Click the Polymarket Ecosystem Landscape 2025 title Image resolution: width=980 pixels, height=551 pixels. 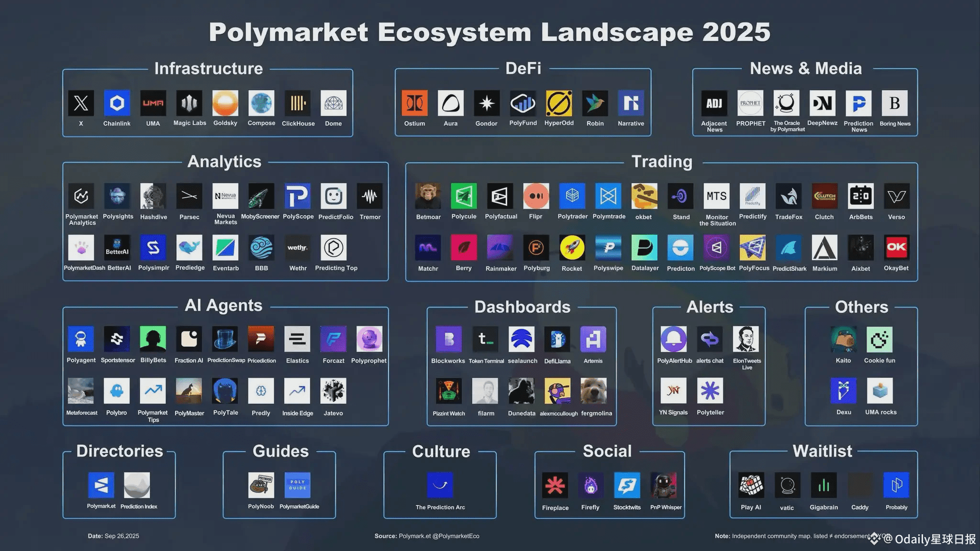tap(490, 33)
